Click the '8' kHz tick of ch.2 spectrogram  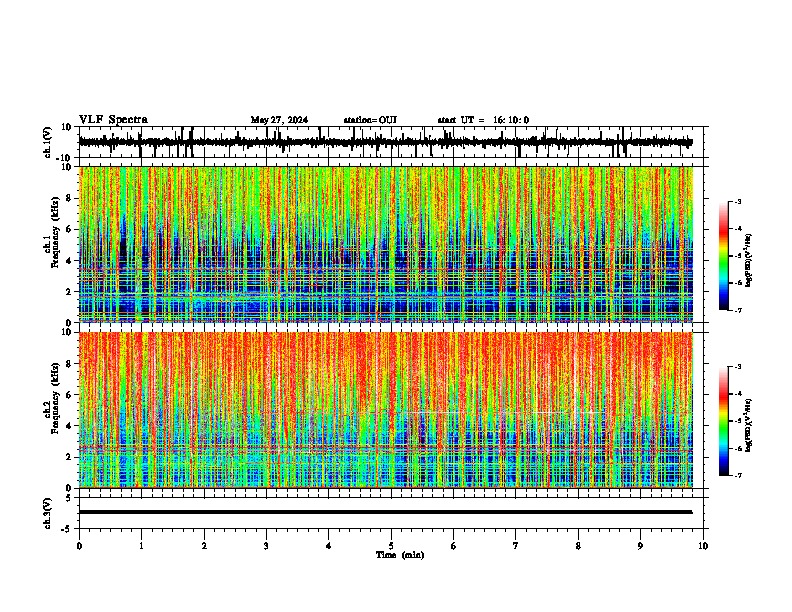[x=69, y=364]
